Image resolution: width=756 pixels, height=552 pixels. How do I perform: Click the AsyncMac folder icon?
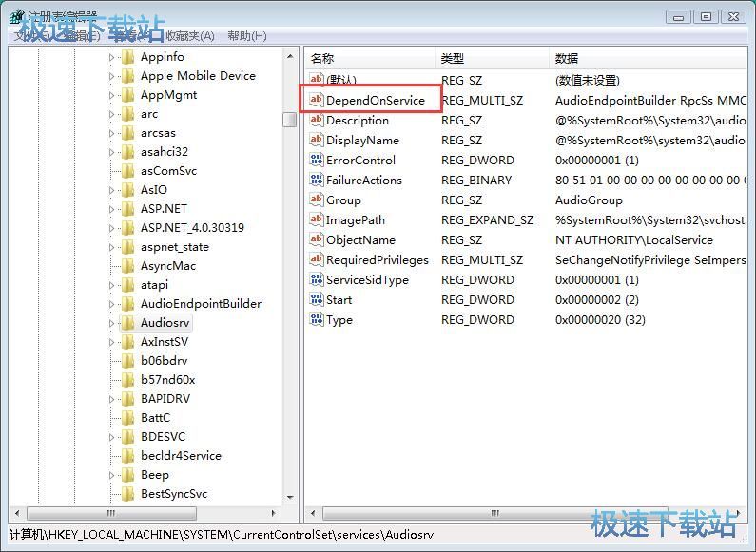(x=127, y=266)
